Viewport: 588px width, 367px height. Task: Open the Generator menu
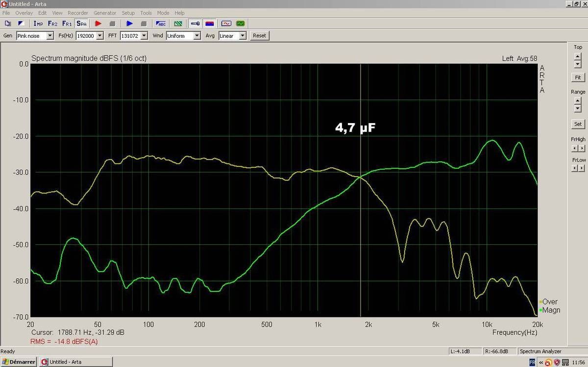(x=105, y=13)
